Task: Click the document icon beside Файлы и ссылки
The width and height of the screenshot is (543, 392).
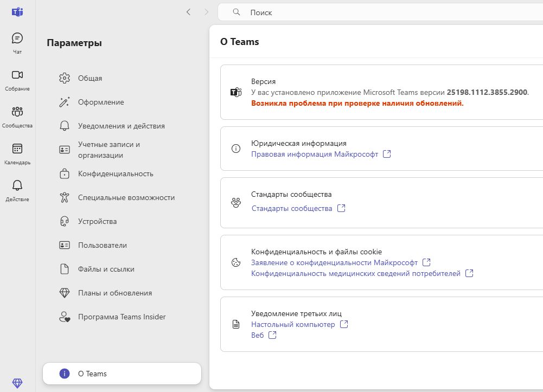Action: click(x=65, y=269)
